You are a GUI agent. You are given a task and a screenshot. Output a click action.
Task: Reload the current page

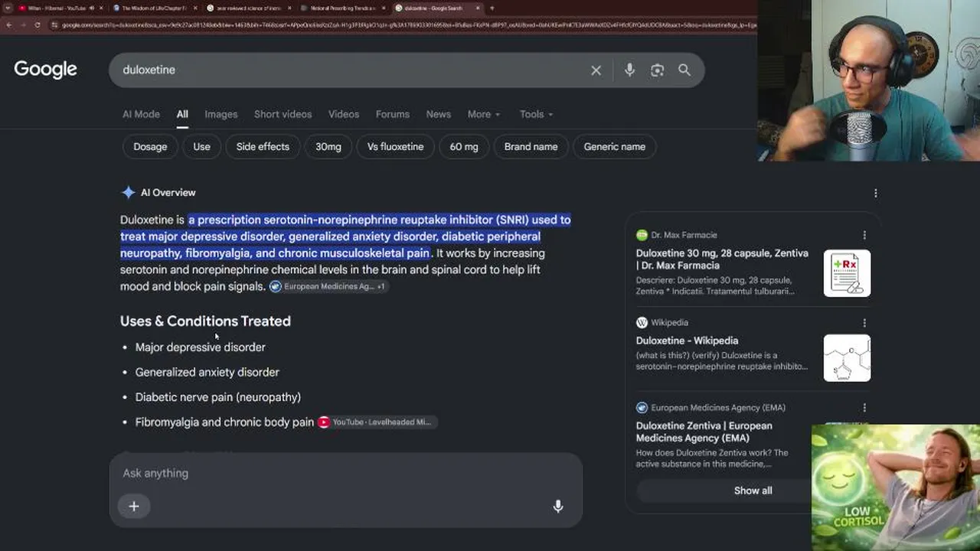pyautogui.click(x=37, y=25)
